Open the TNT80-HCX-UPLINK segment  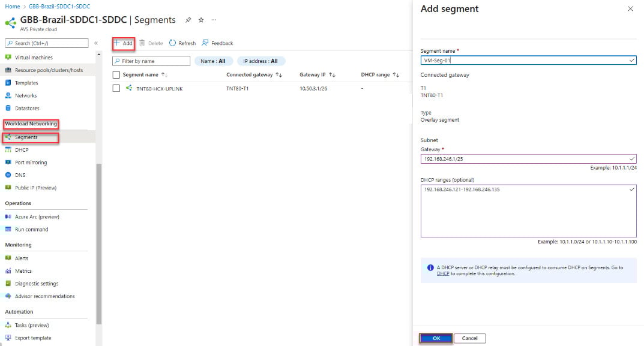click(x=160, y=89)
